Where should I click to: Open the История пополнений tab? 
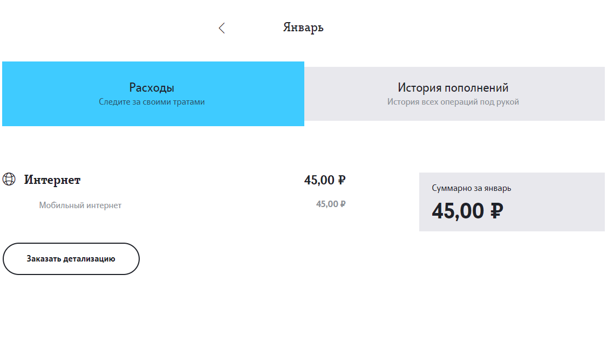tap(453, 88)
